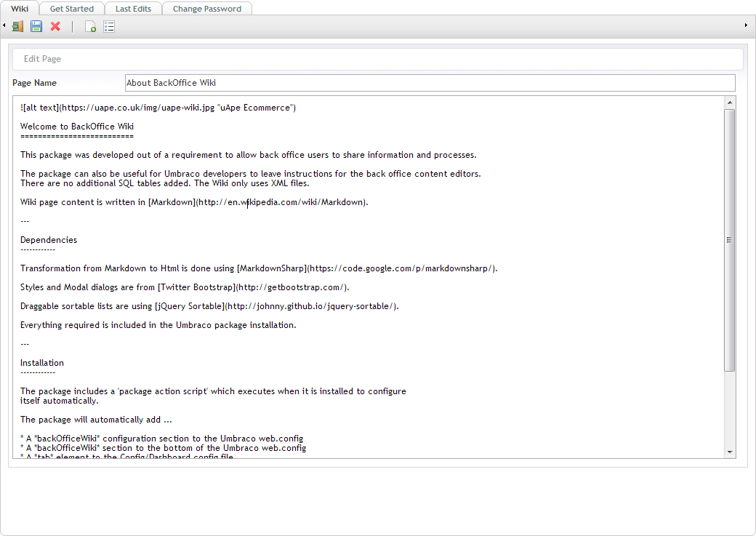Click the left toolbar scroll arrow
This screenshot has width=756, height=536.
4,25
